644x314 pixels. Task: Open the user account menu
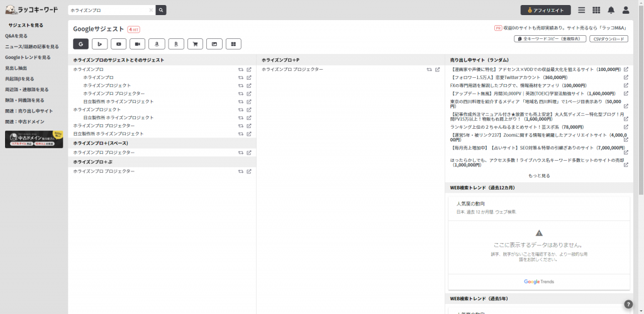pyautogui.click(x=625, y=10)
